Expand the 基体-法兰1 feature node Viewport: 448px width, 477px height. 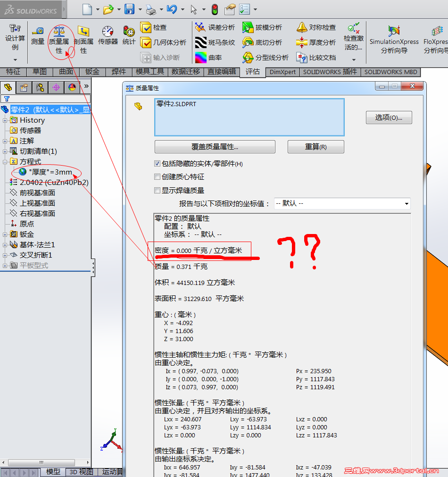tap(5, 245)
